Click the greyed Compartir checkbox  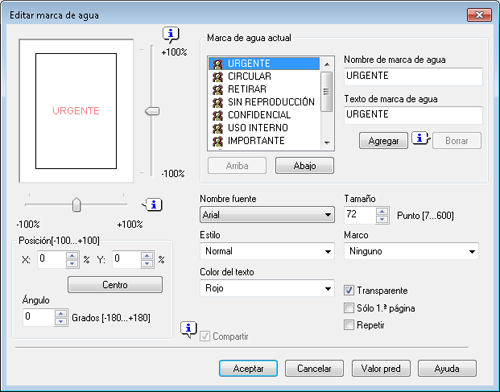(x=205, y=336)
